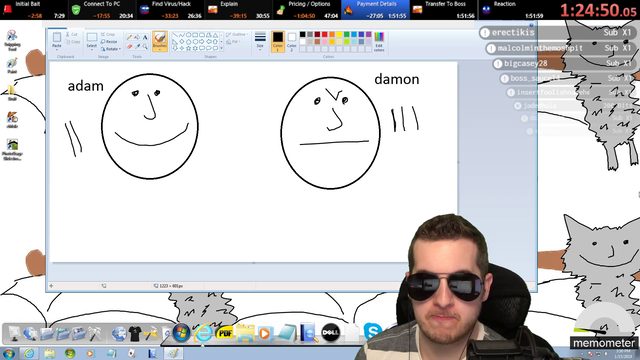Select the Pencil tool in Paint
Screen dimensions: 640x360
129,37
